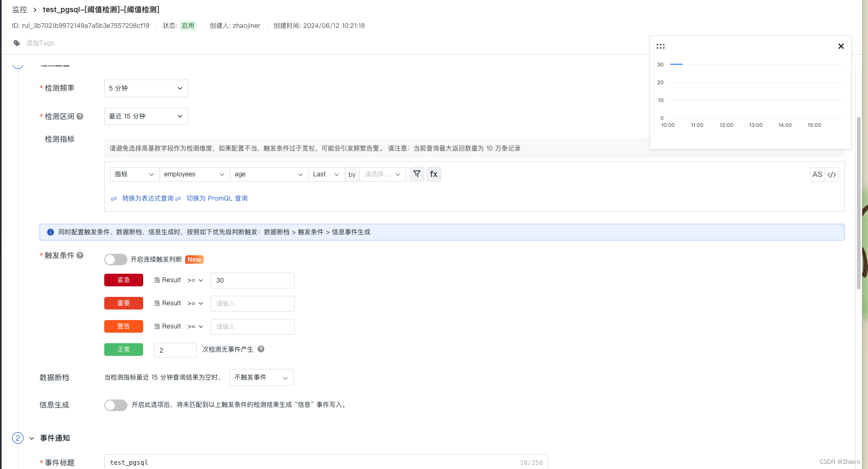868x469 pixels.
Task: Open the 警告 row >= operator dropdown
Action: coord(195,327)
